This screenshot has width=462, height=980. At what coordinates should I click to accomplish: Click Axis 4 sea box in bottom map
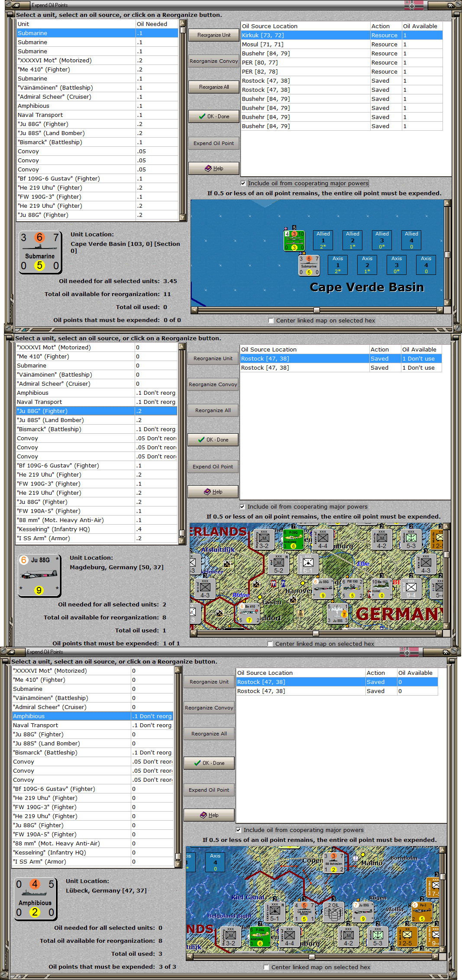pyautogui.click(x=215, y=862)
